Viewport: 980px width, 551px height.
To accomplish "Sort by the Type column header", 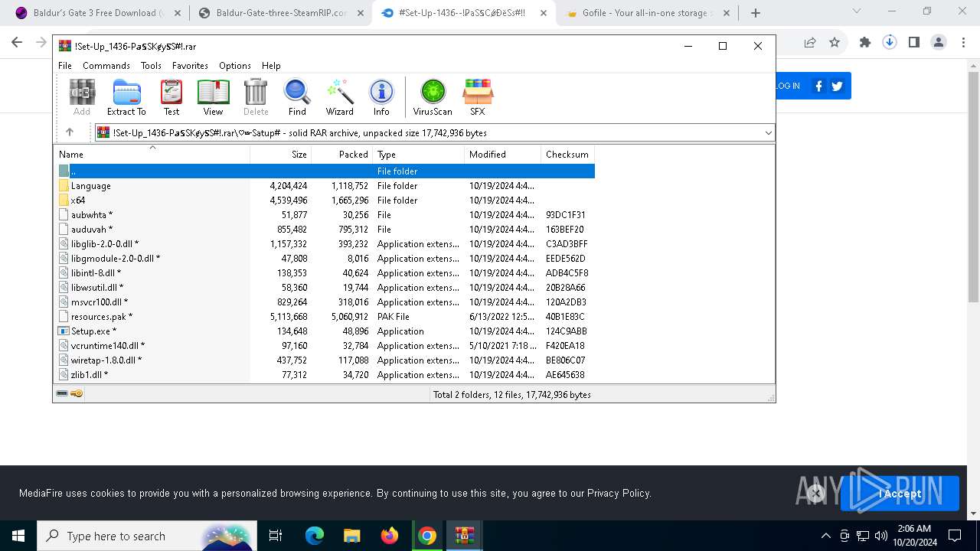I will click(419, 154).
